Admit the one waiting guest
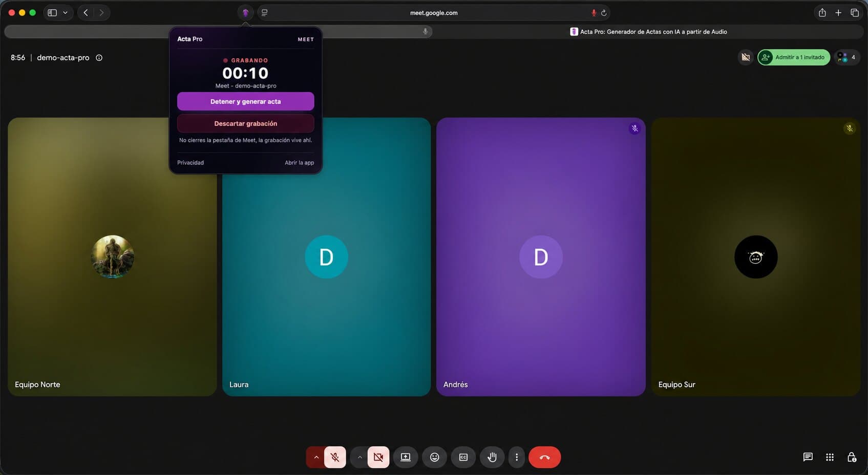Viewport: 868px width, 475px height. pyautogui.click(x=794, y=57)
